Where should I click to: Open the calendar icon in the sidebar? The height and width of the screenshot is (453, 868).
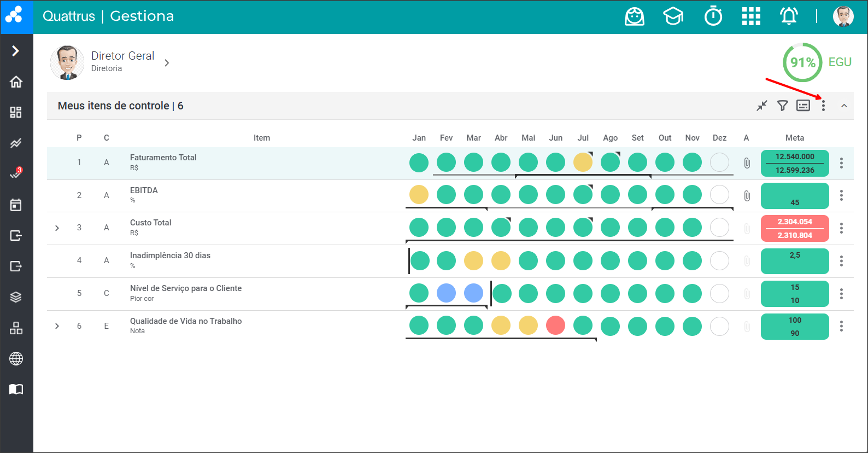coord(16,205)
